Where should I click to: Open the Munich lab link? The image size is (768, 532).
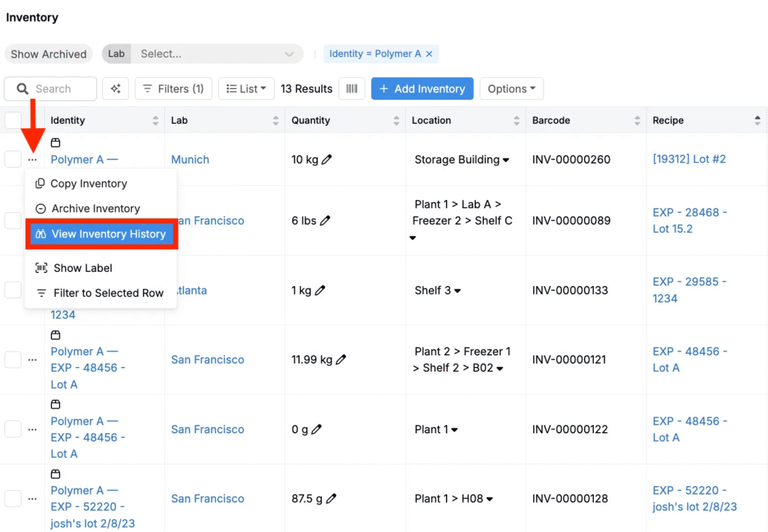pos(190,160)
